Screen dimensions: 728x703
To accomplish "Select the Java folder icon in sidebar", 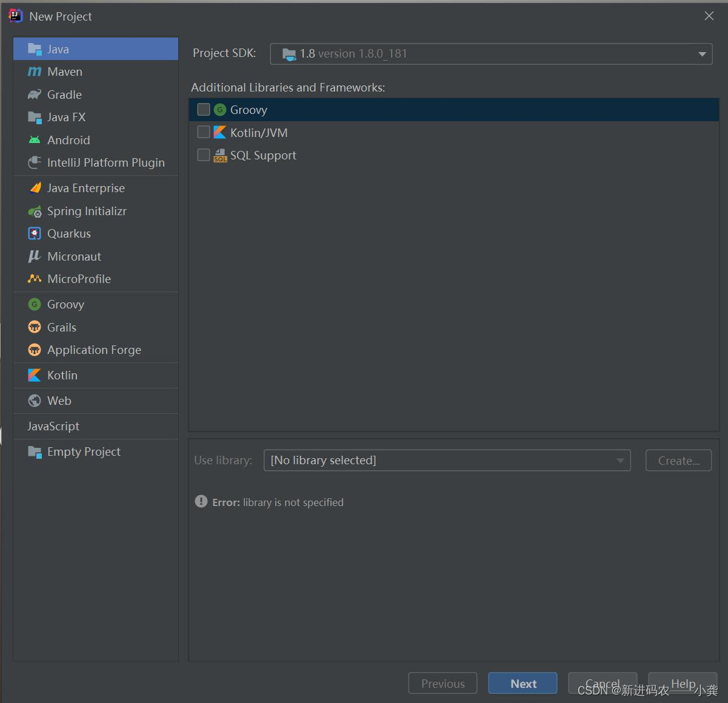I will click(x=35, y=49).
